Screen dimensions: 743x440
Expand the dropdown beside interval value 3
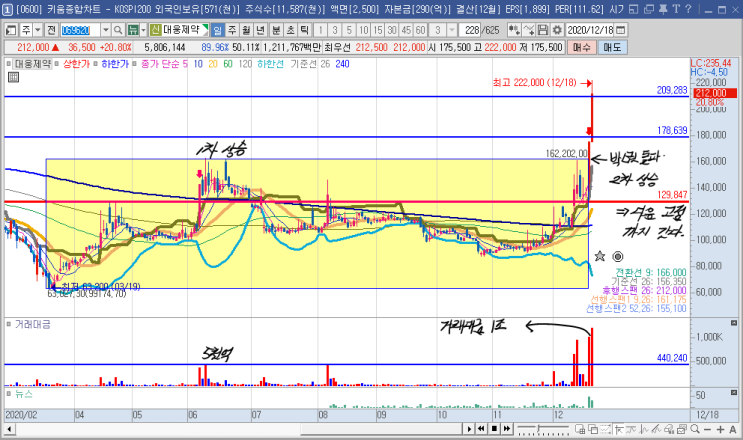point(452,30)
